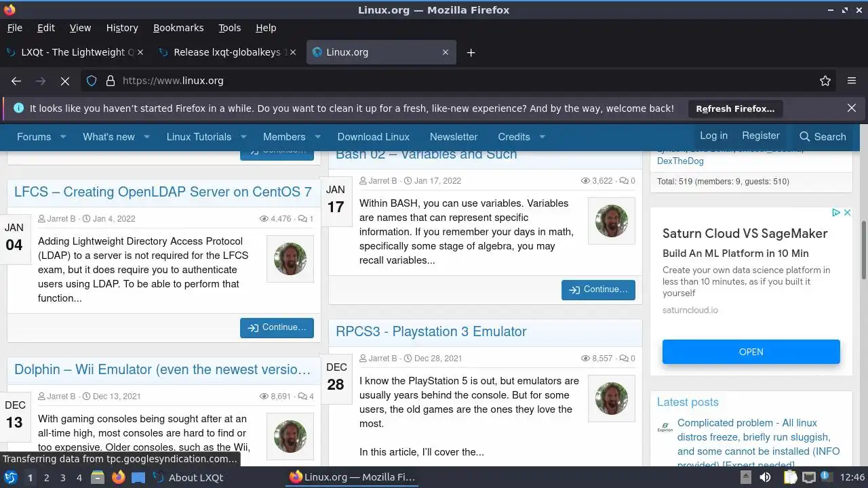Expand the Linux Tutorials dropdown arrow
868x488 pixels.
(x=243, y=137)
